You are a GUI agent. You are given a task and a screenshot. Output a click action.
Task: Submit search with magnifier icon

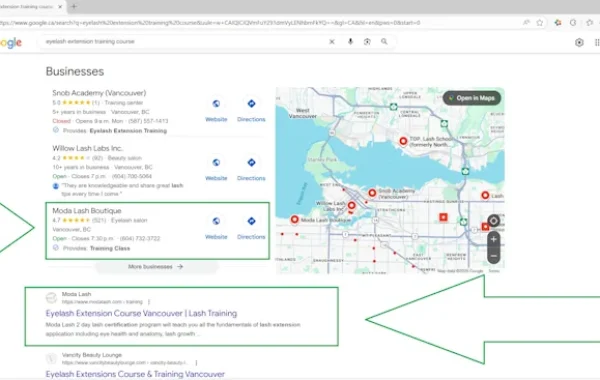tap(384, 41)
